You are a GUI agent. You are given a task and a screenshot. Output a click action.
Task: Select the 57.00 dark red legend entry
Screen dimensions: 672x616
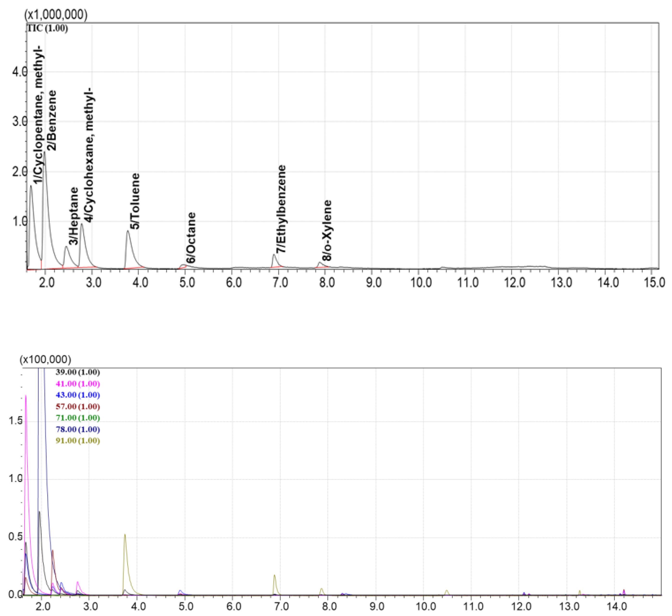pos(78,407)
